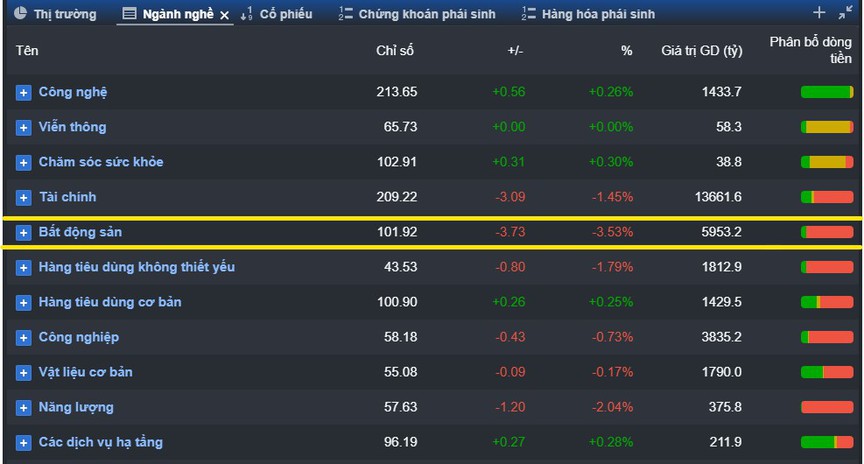The width and height of the screenshot is (864, 464).
Task: Click the cash flow bar for Các dịch vụ hạ tầng
Action: pos(826,443)
